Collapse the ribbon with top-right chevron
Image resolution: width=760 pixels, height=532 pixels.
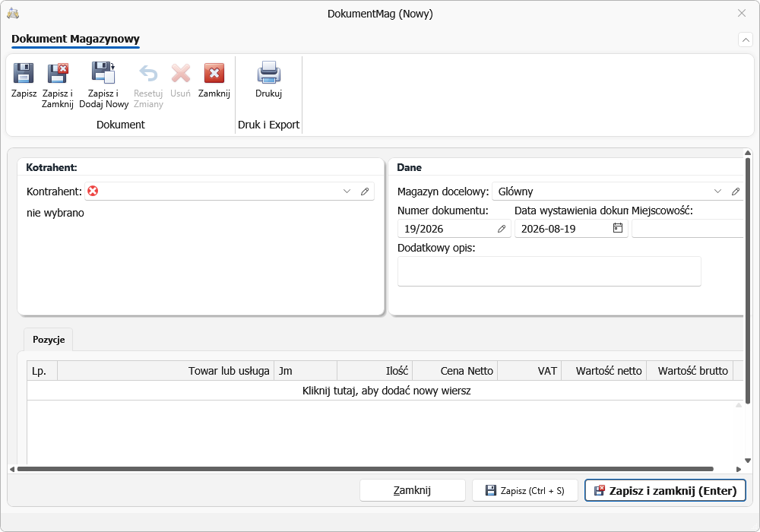(746, 40)
